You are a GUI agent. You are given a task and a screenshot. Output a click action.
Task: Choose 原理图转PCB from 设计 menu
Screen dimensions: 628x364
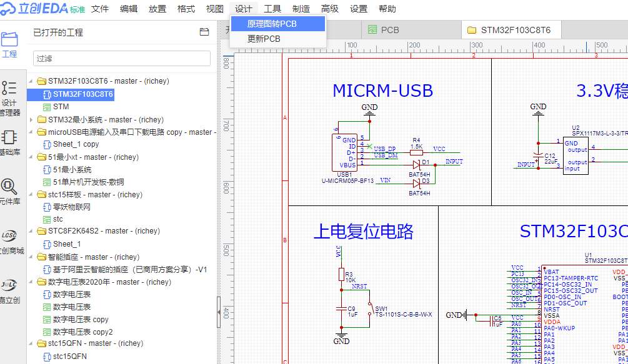278,24
